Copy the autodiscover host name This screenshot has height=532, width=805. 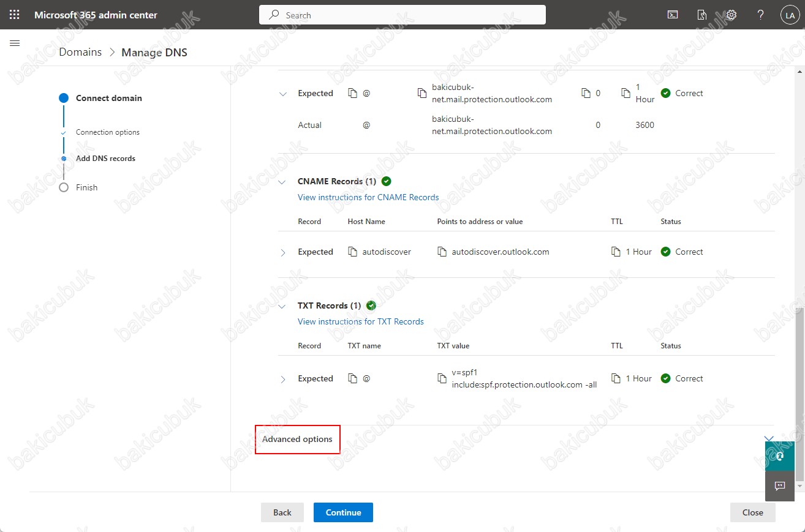click(352, 252)
